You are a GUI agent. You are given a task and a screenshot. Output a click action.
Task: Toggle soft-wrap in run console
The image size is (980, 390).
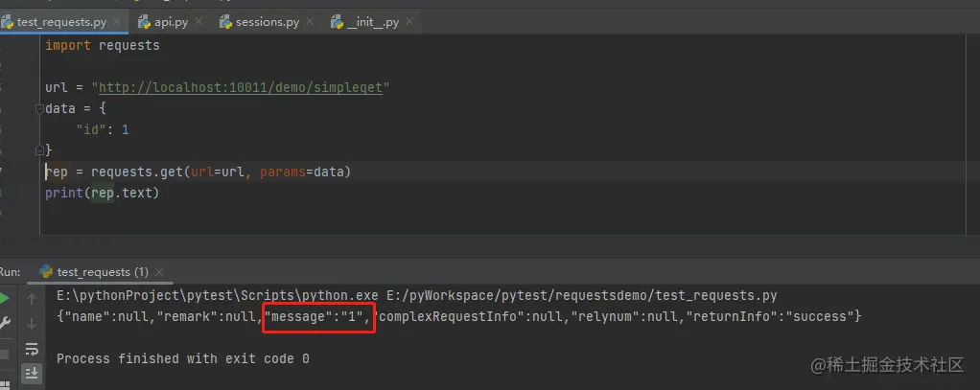tap(32, 349)
